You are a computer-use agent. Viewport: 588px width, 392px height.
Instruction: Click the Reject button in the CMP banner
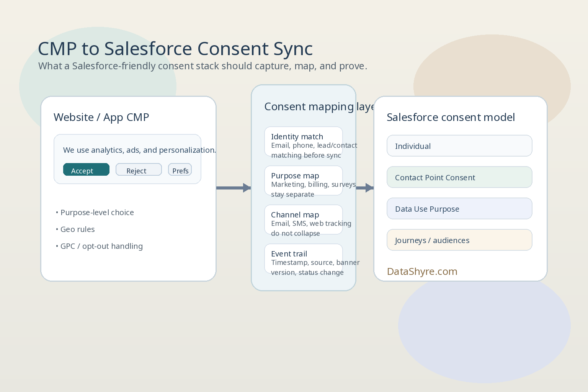tap(139, 170)
